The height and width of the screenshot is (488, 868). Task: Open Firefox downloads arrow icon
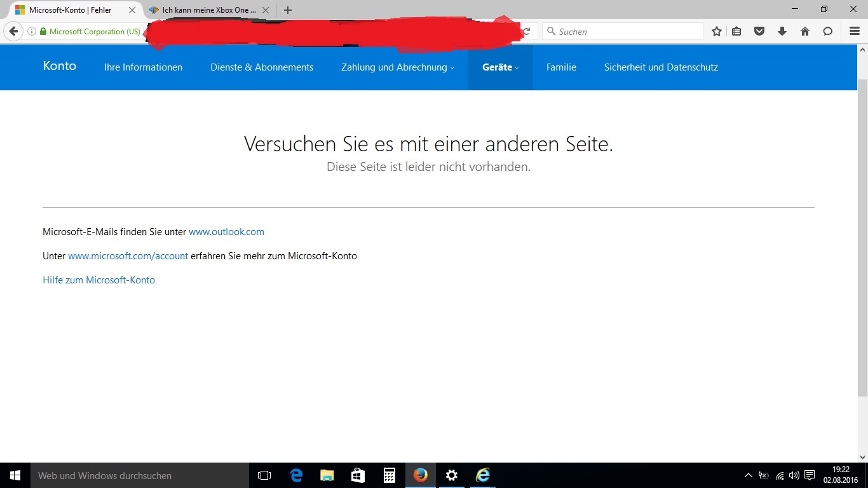(x=782, y=31)
